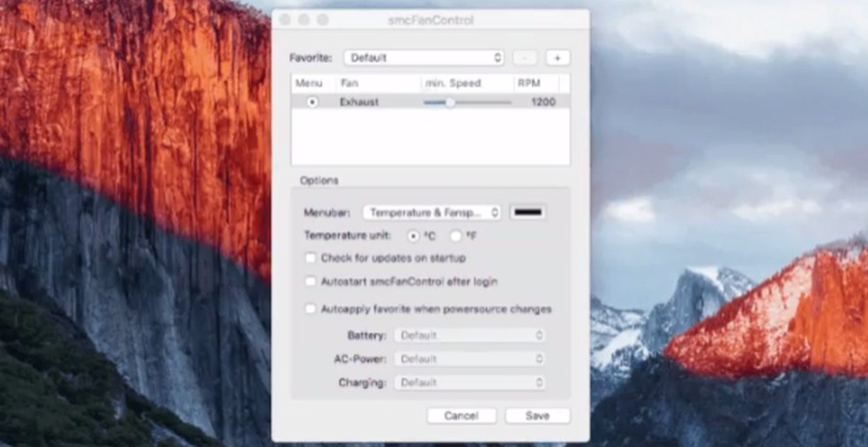Click the plus button to add favorite
This screenshot has width=868, height=447.
[557, 57]
